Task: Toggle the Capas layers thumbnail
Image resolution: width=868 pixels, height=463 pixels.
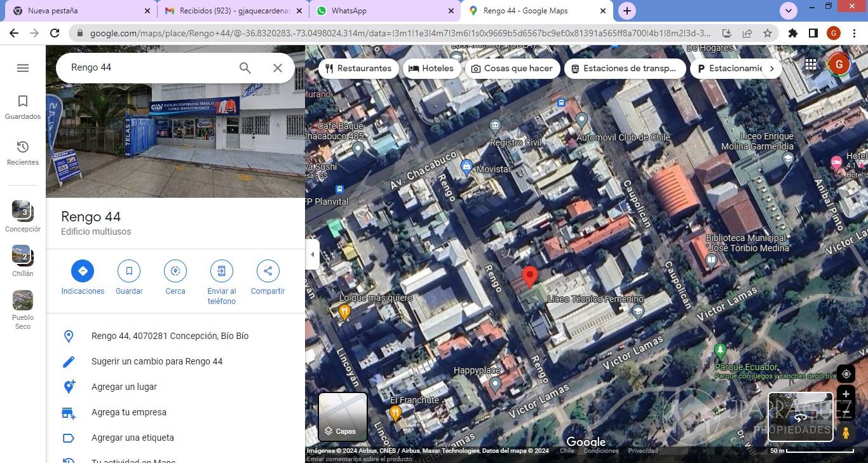Action: point(342,417)
